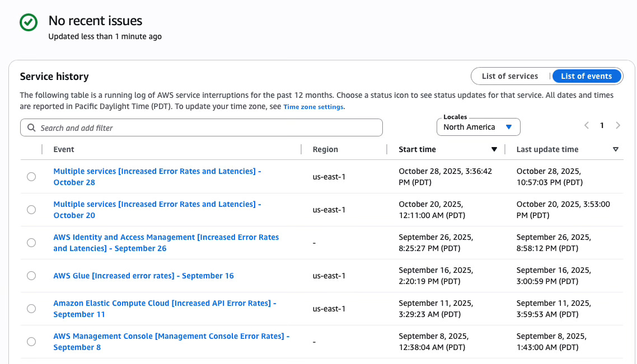Click the Last update time header label

547,149
